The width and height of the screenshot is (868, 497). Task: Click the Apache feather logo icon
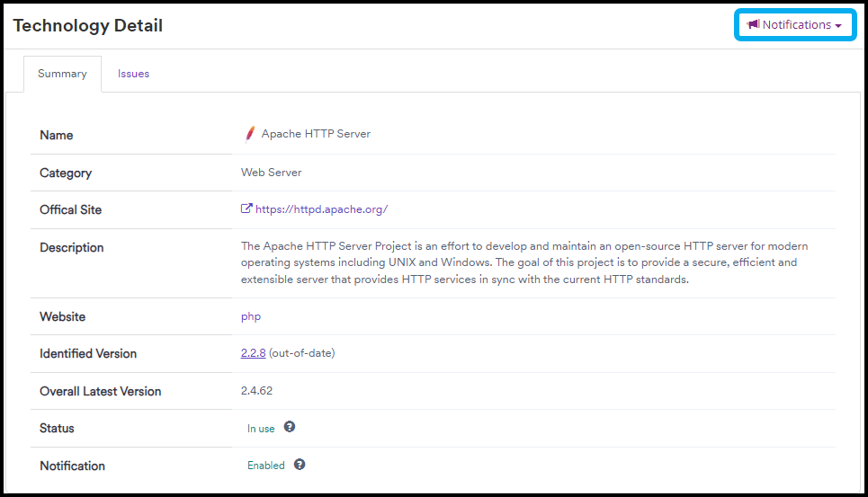(x=249, y=134)
